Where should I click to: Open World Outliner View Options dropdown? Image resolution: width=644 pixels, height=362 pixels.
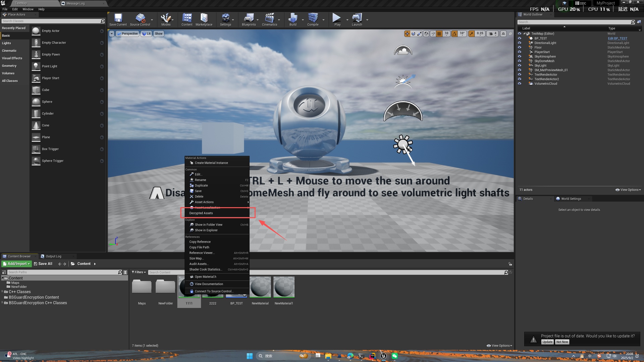(628, 190)
